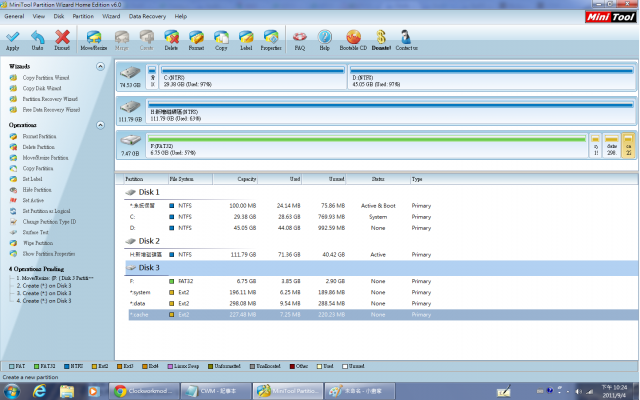Select pending operation 1 Move/Resize
The width and height of the screenshot is (640, 400).
pos(55,278)
